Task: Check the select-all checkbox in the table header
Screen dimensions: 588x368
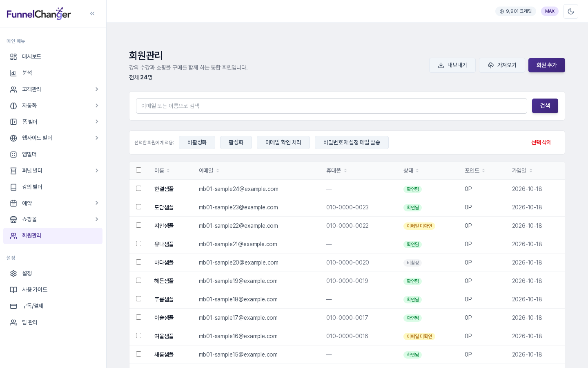Action: click(139, 170)
